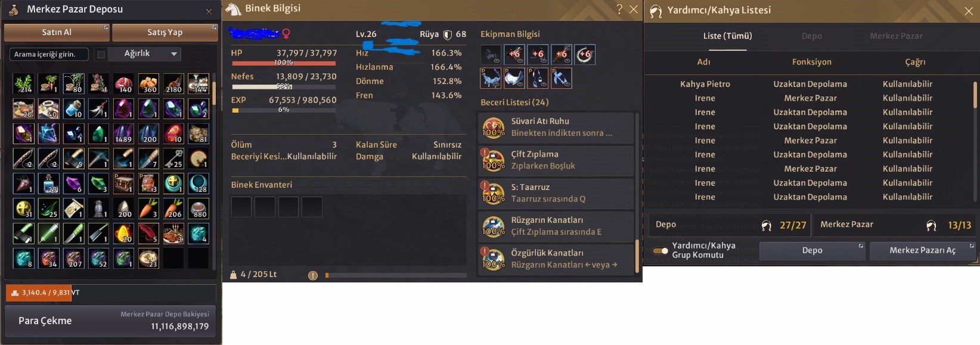Click the weight info exclamation icon
Viewport: 980px width, 345px height.
pyautogui.click(x=313, y=275)
